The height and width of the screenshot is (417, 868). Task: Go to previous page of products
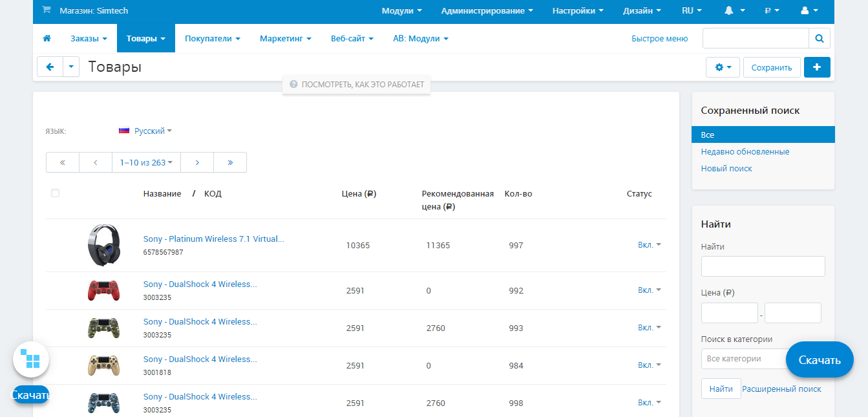pyautogui.click(x=96, y=163)
